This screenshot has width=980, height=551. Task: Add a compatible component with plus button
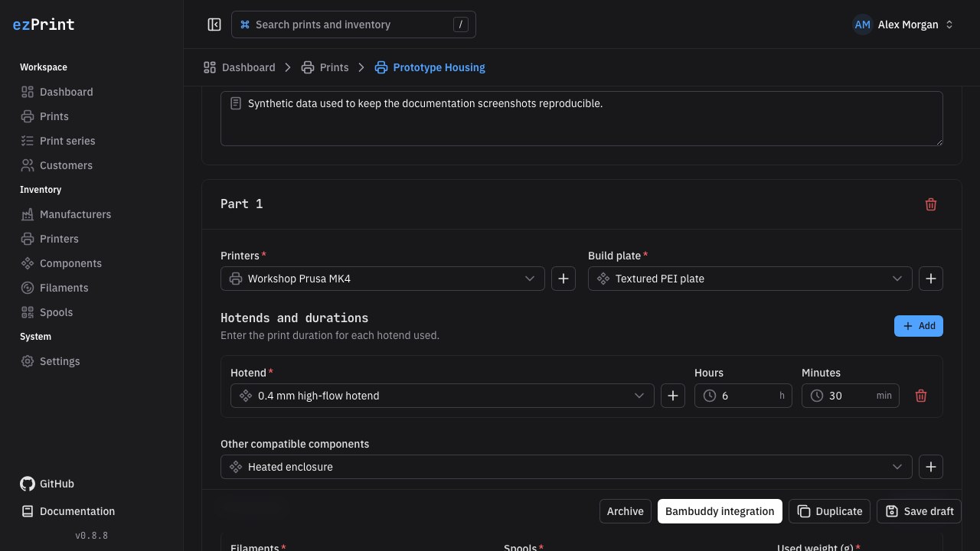931,467
